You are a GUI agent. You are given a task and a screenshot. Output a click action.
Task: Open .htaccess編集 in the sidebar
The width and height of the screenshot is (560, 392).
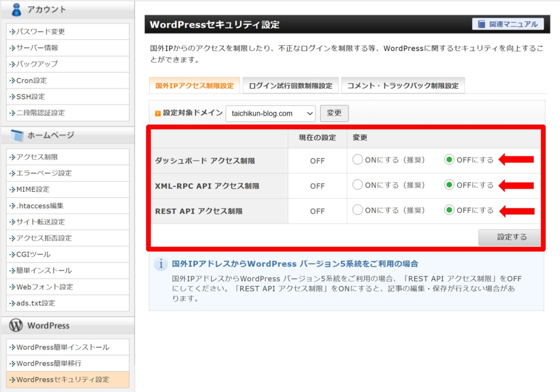coord(68,206)
